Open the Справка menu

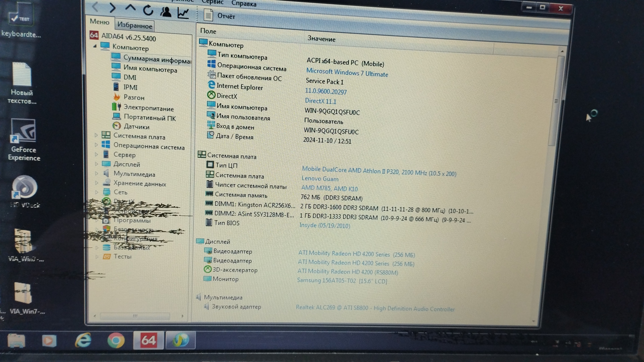tap(244, 4)
